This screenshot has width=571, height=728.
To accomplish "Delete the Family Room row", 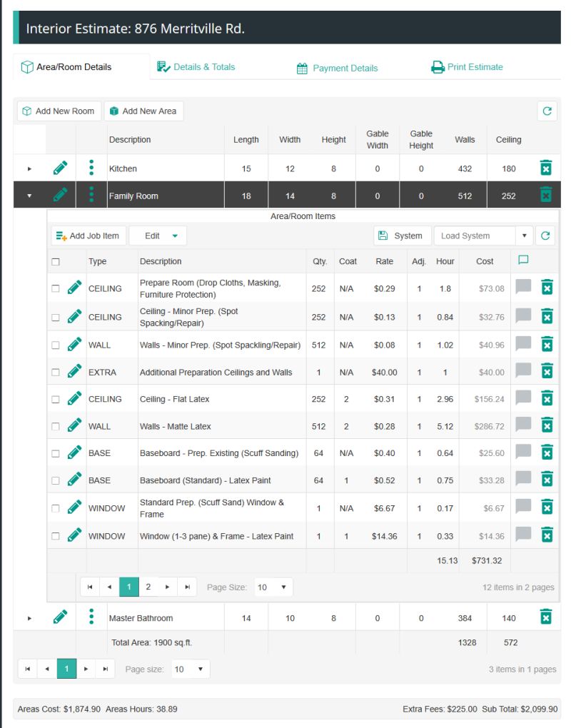I will coord(546,195).
